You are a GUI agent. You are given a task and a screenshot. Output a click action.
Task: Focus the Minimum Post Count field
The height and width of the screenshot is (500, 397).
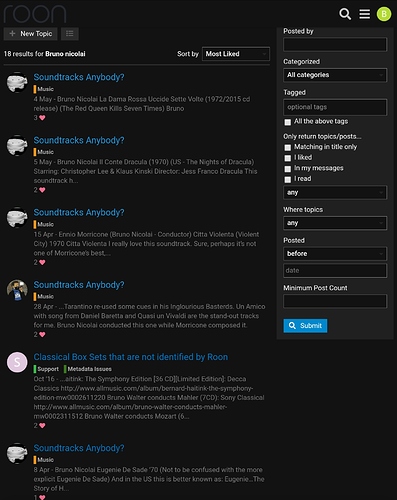(x=335, y=301)
